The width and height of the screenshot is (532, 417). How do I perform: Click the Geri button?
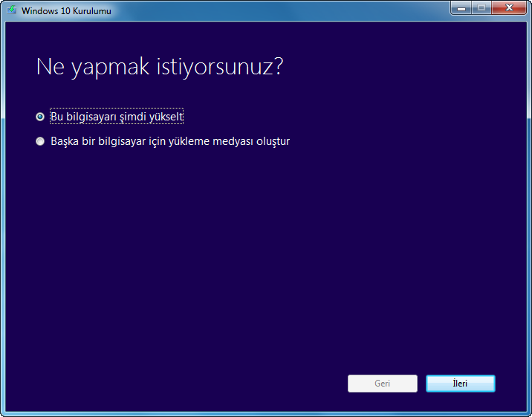tap(383, 384)
